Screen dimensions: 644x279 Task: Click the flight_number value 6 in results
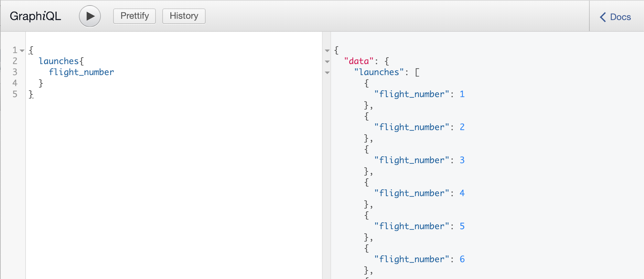462,259
